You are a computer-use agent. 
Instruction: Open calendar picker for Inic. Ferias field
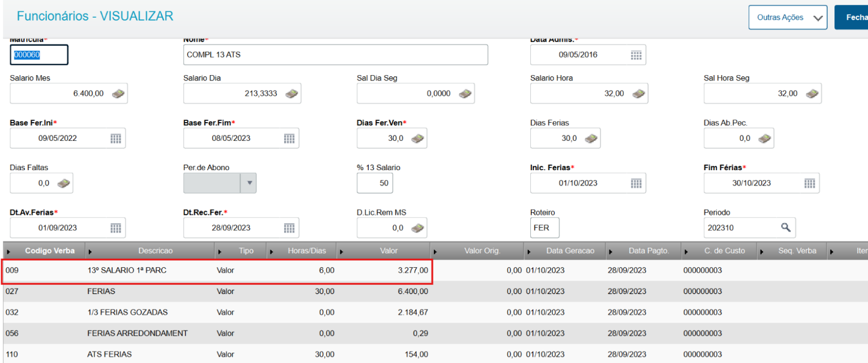[x=636, y=183]
